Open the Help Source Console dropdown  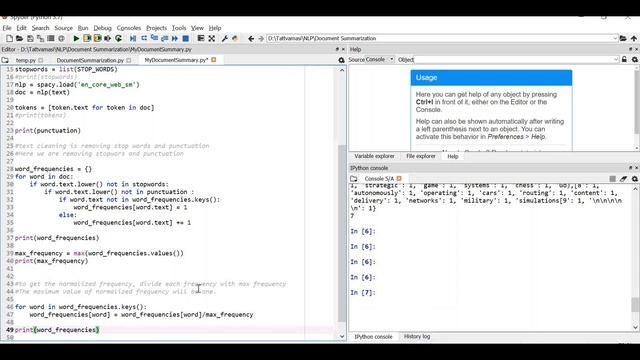pos(380,60)
